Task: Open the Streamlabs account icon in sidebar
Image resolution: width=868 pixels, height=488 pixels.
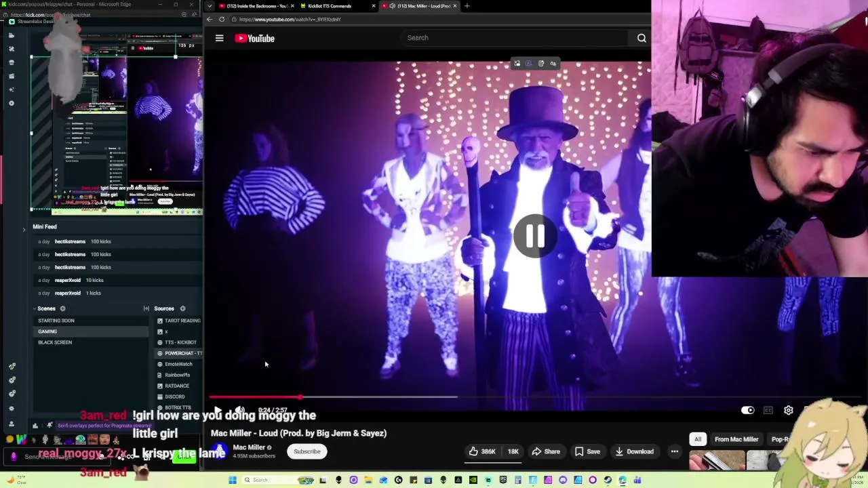Action: coord(11,424)
